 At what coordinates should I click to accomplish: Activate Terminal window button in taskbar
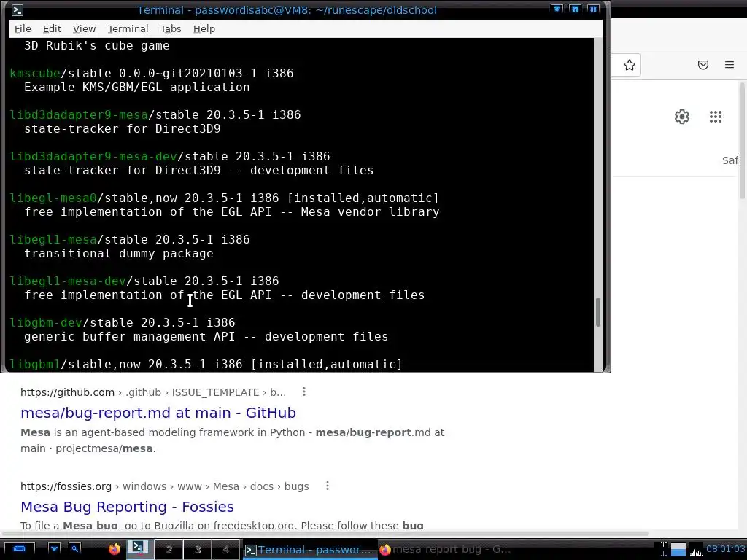tap(309, 550)
